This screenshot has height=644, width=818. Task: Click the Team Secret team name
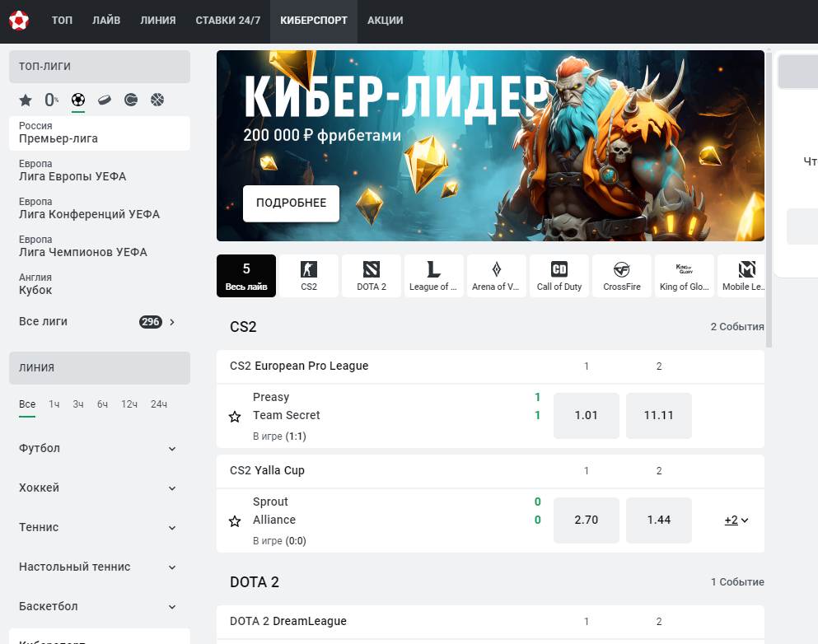tap(287, 416)
